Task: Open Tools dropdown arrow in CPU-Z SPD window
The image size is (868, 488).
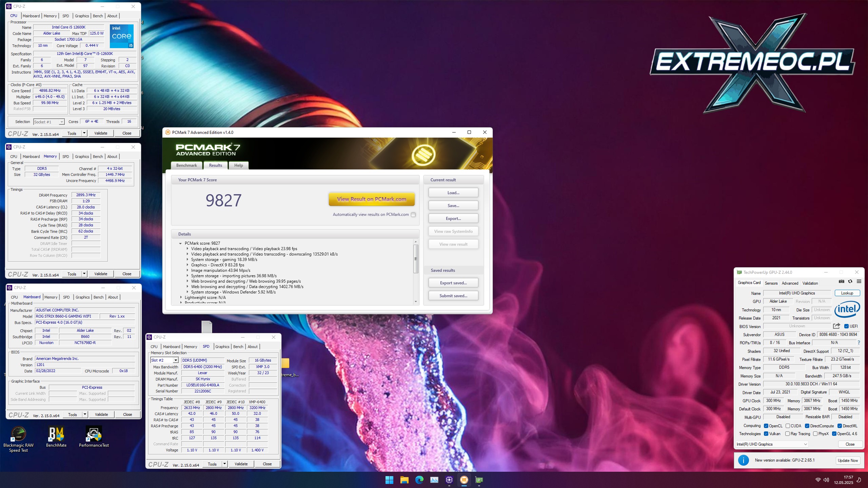Action: [225, 464]
